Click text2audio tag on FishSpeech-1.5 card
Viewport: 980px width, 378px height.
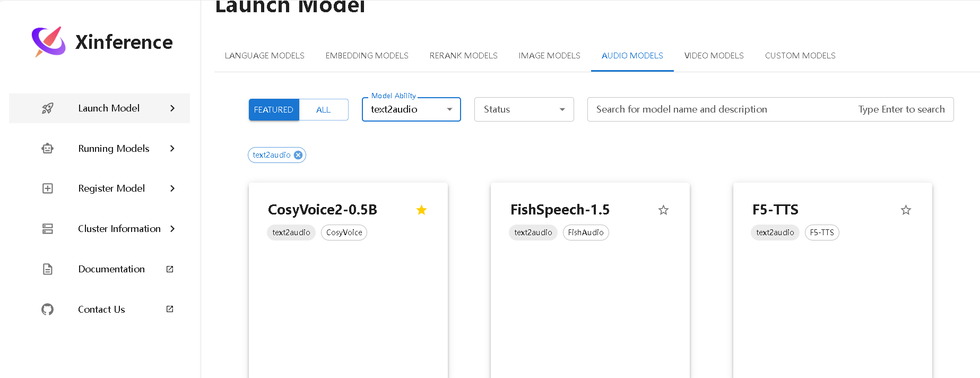pyautogui.click(x=533, y=233)
